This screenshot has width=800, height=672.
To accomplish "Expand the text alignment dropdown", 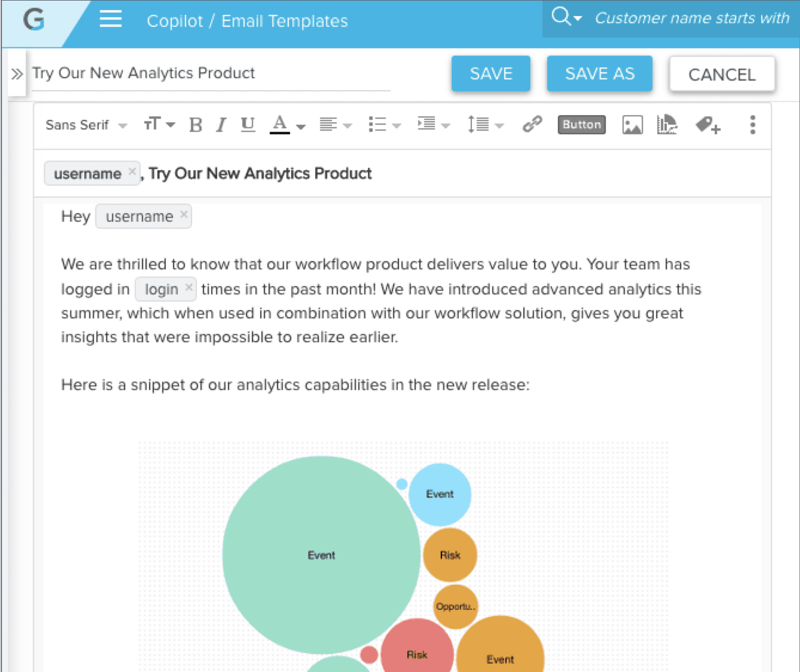I will 335,125.
